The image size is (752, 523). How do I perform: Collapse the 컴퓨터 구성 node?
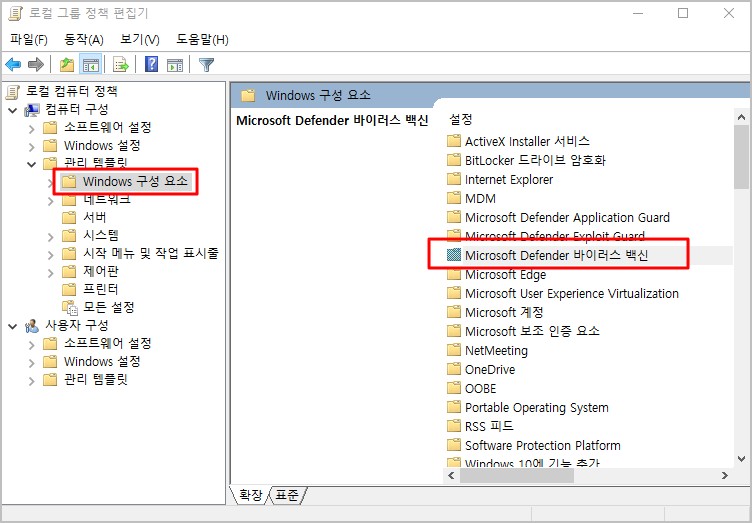13,110
